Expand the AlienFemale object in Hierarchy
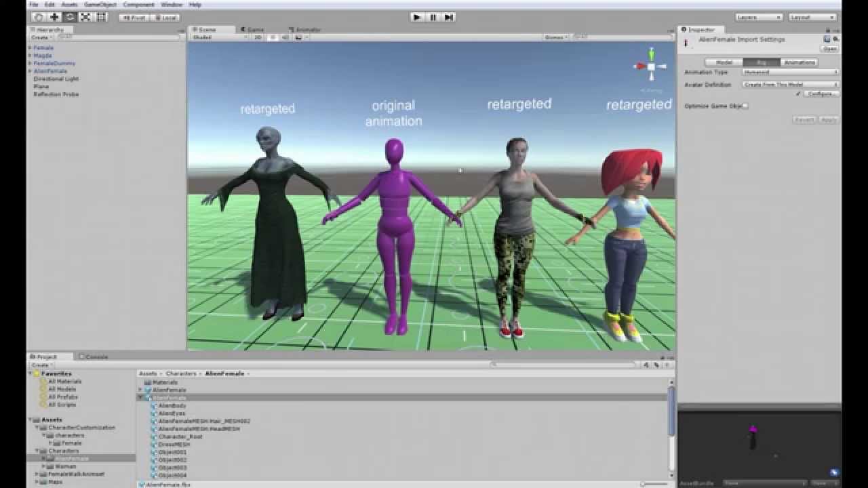The image size is (868, 488). (30, 71)
